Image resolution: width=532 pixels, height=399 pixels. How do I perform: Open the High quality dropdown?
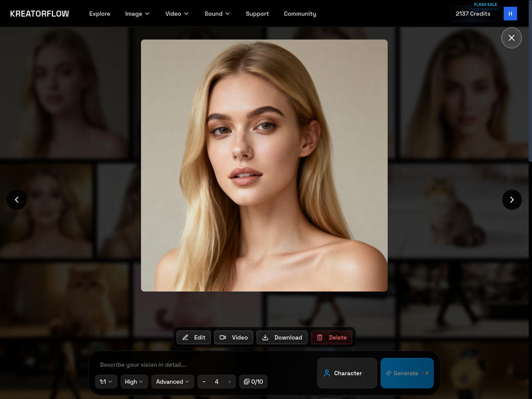134,381
